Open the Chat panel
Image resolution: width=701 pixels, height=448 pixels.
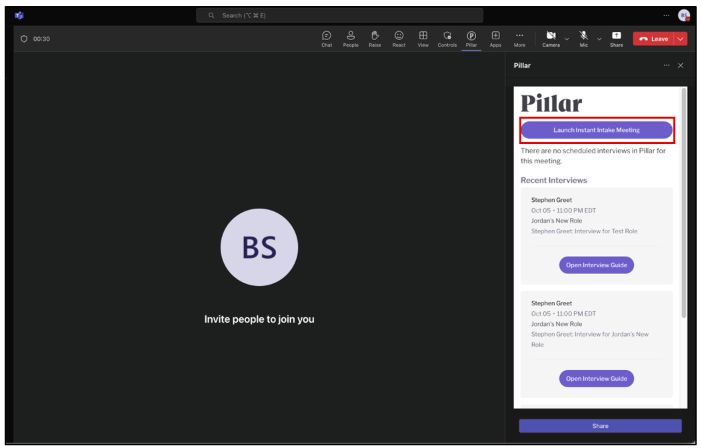326,38
